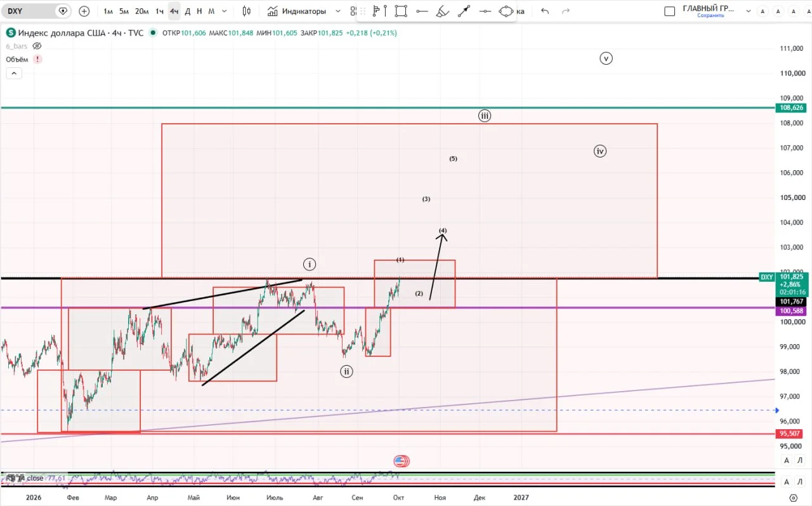Image resolution: width=812 pixels, height=506 pixels.
Task: Switch to the weekly Н timeframe
Action: coord(200,11)
